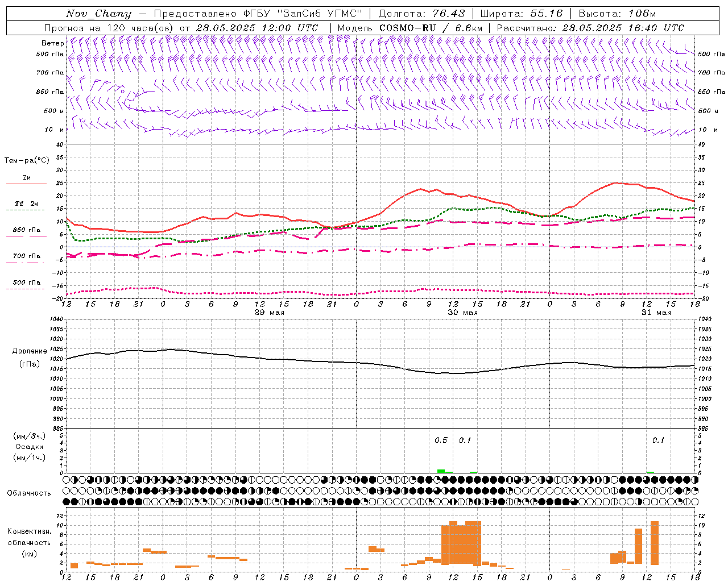This screenshot has width=728, height=582.
Task: Click the Td 2м dew point legend entry
Action: point(26,203)
